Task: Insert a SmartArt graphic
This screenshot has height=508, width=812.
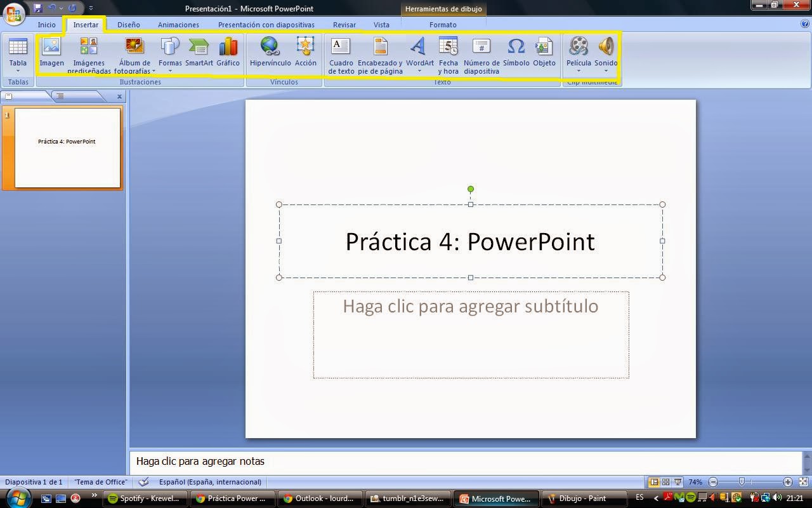Action: pos(199,52)
